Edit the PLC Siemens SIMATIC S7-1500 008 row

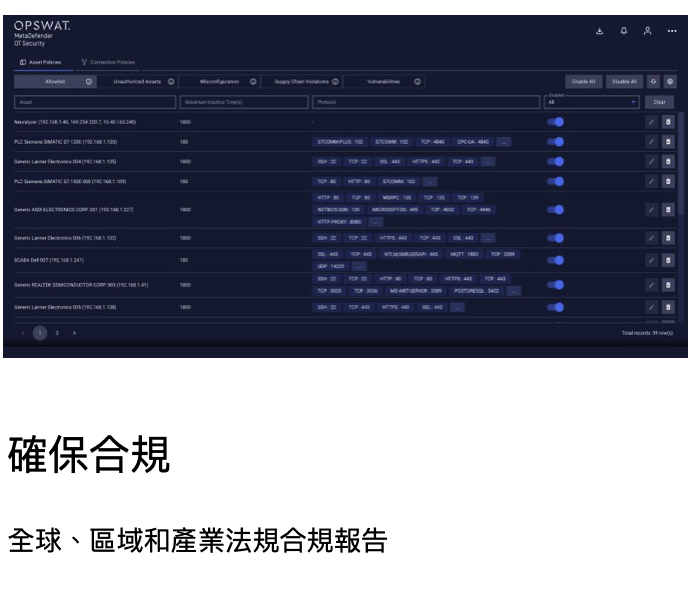coord(651,181)
